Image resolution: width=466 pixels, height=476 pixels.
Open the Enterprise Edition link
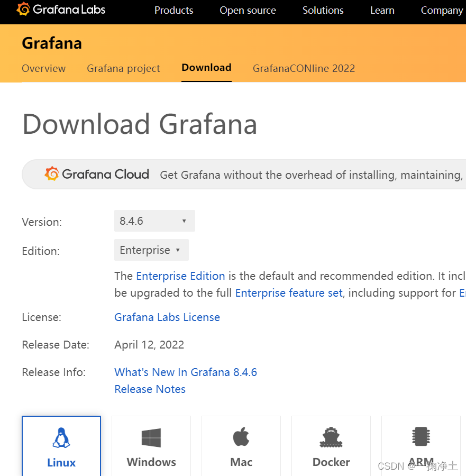tap(180, 276)
